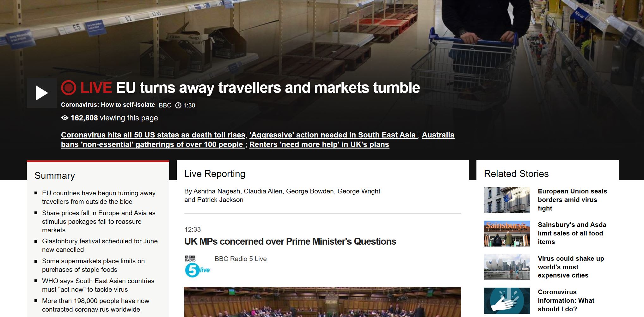The width and height of the screenshot is (644, 317).
Task: Open Virus could shake up expensive cities story
Action: [571, 267]
